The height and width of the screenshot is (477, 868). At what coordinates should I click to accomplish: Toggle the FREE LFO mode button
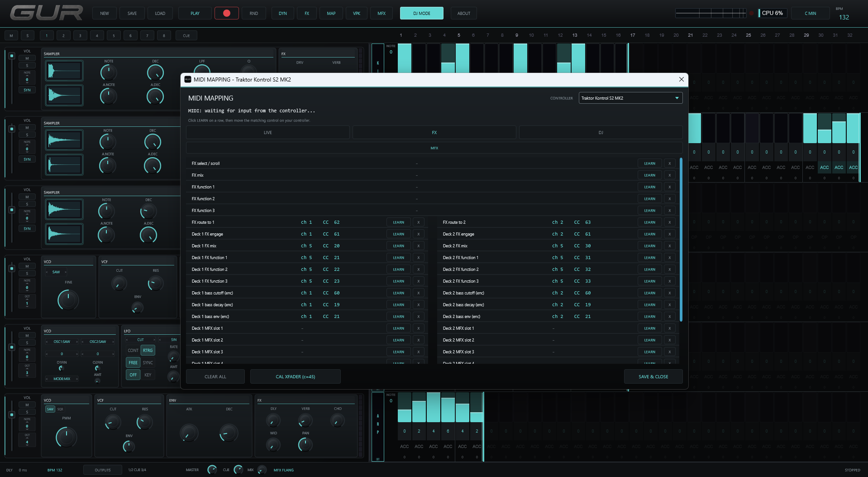[133, 363]
